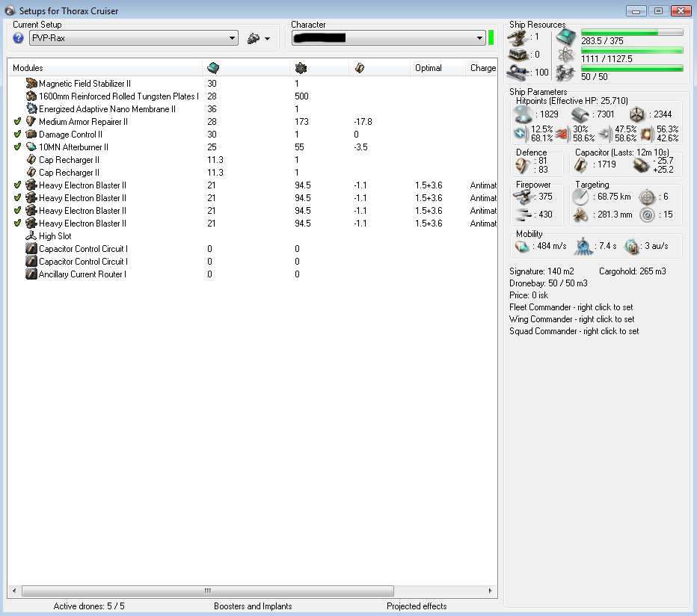Click the Cargohold: 265 m3 text
Viewport: 697px width, 616px height.
(x=633, y=271)
